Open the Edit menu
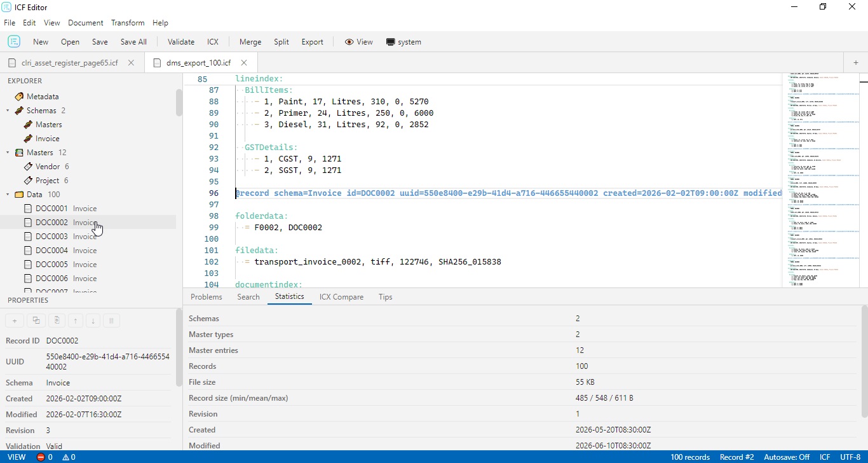The height and width of the screenshot is (463, 868). coord(29,23)
